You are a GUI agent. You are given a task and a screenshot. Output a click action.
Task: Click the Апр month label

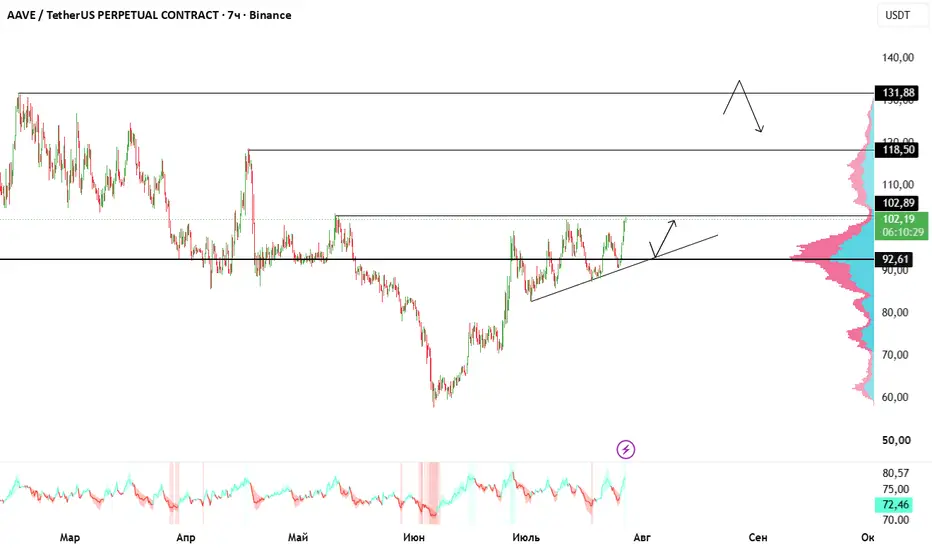click(185, 538)
